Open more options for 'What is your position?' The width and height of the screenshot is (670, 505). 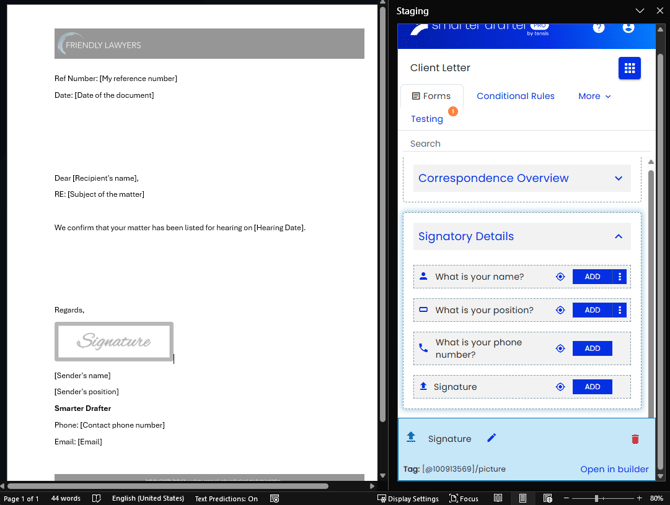pyautogui.click(x=620, y=310)
